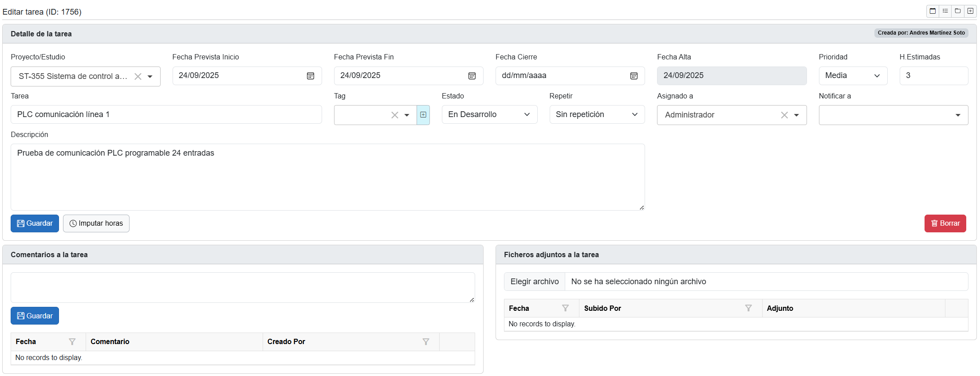This screenshot has height=376, width=980.
Task: Open the calendar view icon in top toolbar
Action: click(933, 11)
